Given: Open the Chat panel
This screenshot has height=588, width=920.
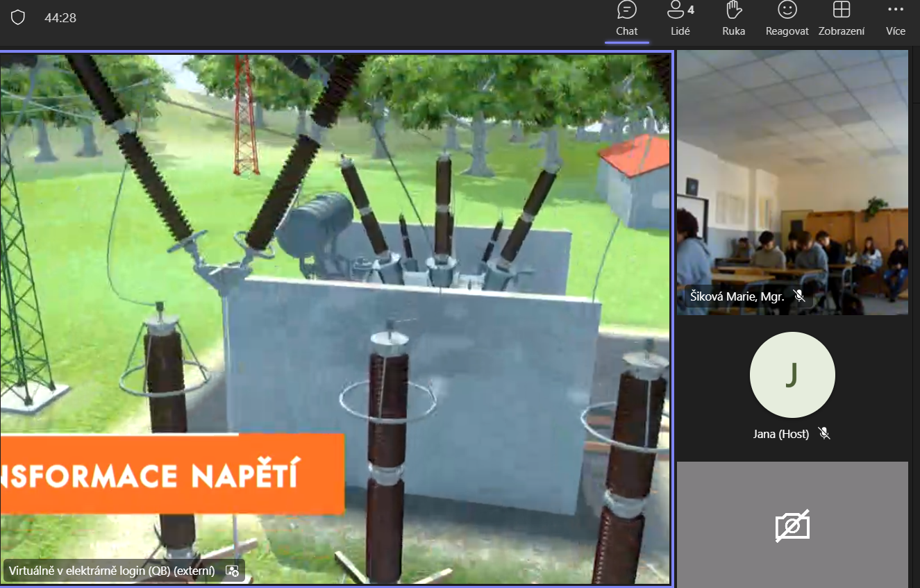Looking at the screenshot, I should (x=626, y=19).
